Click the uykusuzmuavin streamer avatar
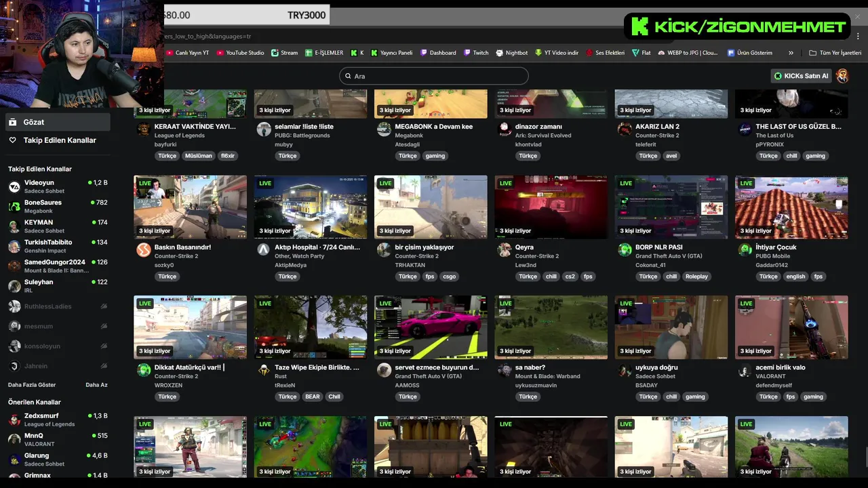This screenshot has width=868, height=488. [504, 370]
